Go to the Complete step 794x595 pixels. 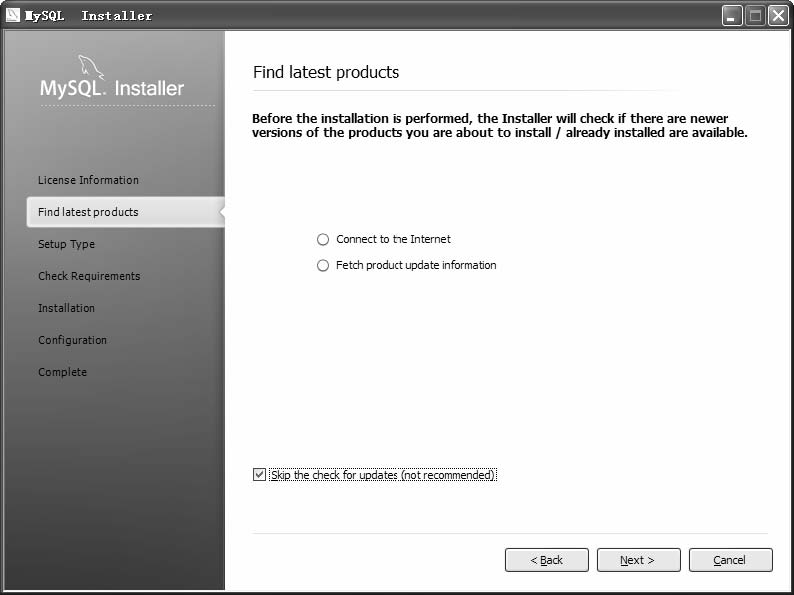[x=62, y=372]
